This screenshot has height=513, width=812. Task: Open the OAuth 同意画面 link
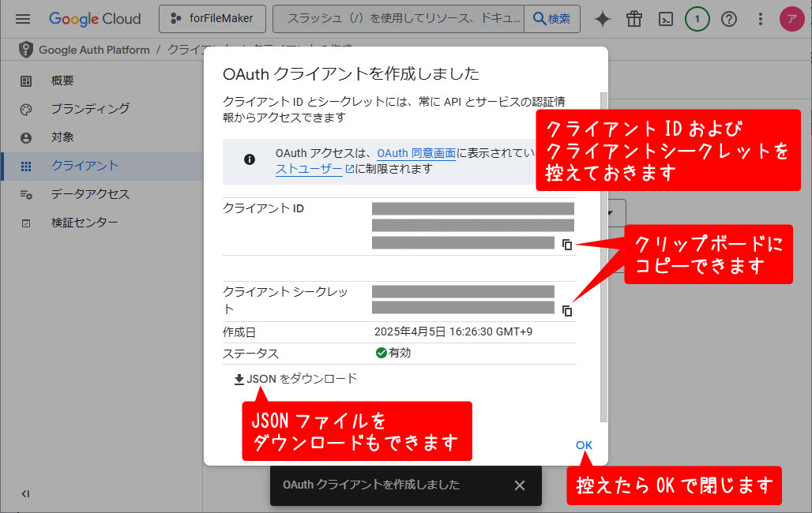tap(415, 153)
